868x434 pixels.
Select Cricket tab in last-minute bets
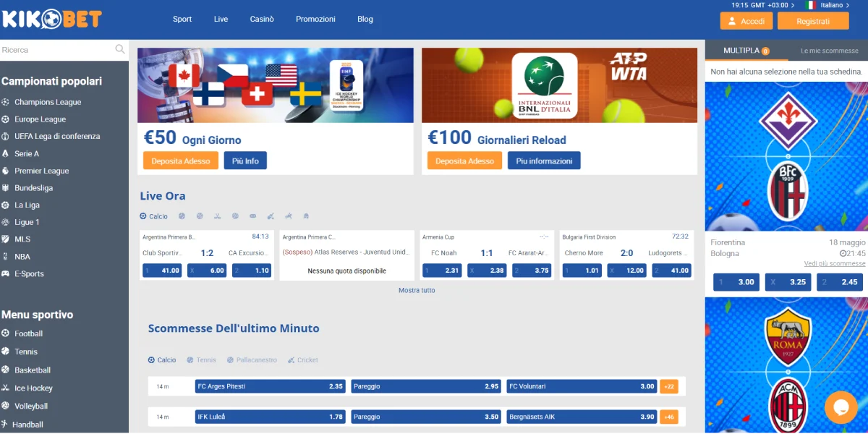[x=302, y=359]
